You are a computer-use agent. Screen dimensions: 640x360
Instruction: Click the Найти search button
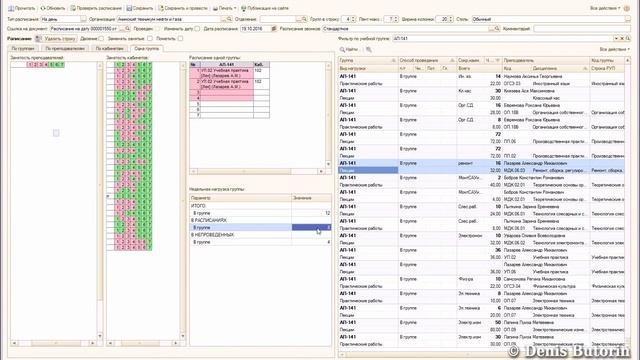click(349, 49)
